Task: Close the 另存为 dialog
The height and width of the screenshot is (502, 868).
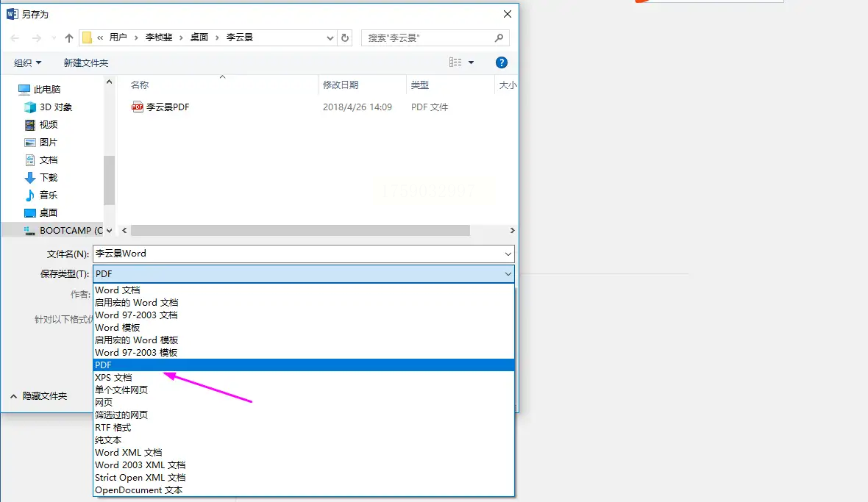Action: (x=507, y=14)
